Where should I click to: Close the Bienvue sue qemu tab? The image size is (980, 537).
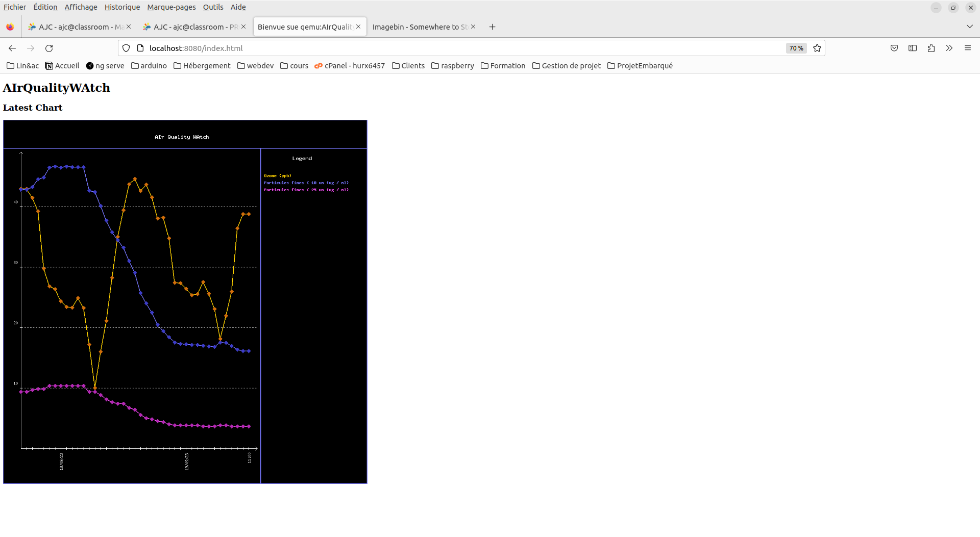[x=358, y=27]
